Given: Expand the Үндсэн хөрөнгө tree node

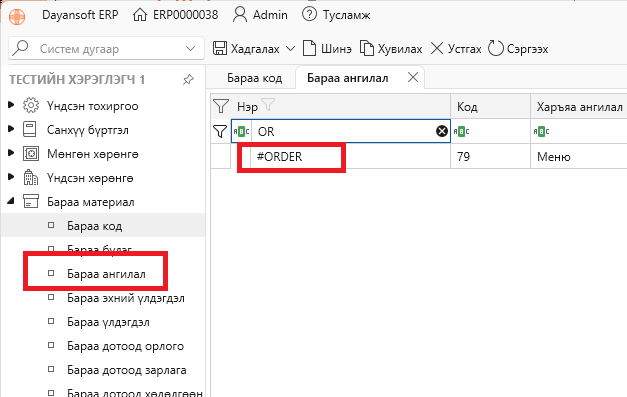Looking at the screenshot, I should point(11,177).
